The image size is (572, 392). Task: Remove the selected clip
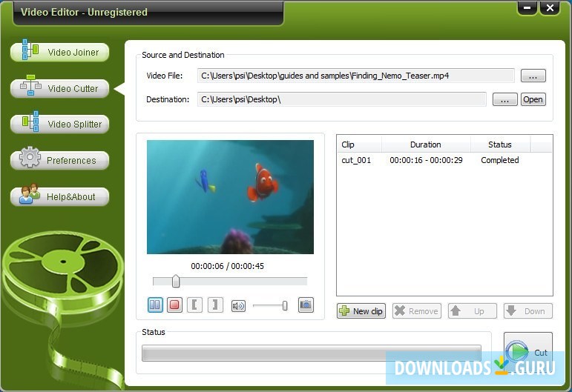pos(417,311)
